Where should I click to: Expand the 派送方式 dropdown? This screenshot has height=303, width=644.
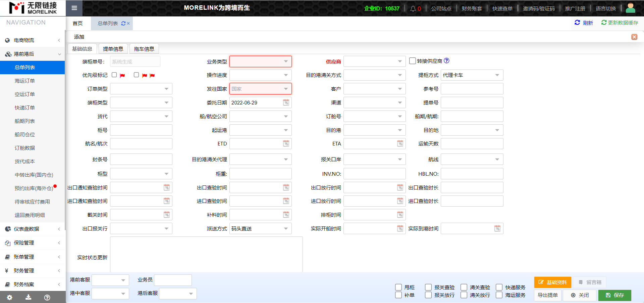(x=260, y=229)
